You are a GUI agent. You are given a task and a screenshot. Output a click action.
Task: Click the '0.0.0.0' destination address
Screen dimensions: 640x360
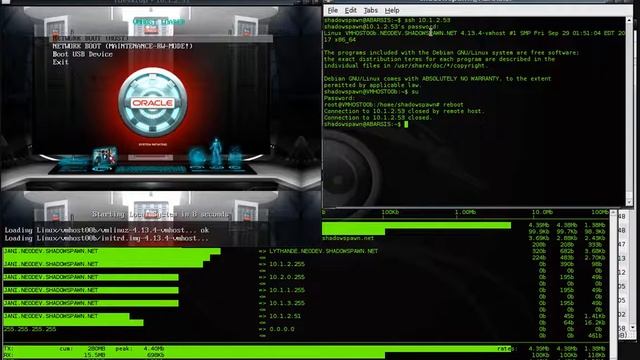(282, 329)
